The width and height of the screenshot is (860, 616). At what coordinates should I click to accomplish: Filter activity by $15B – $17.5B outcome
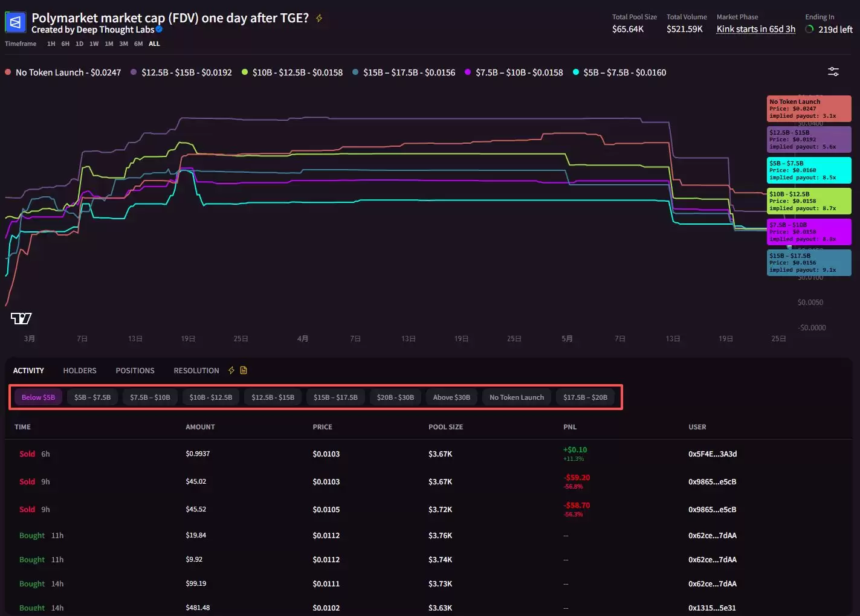coord(335,397)
